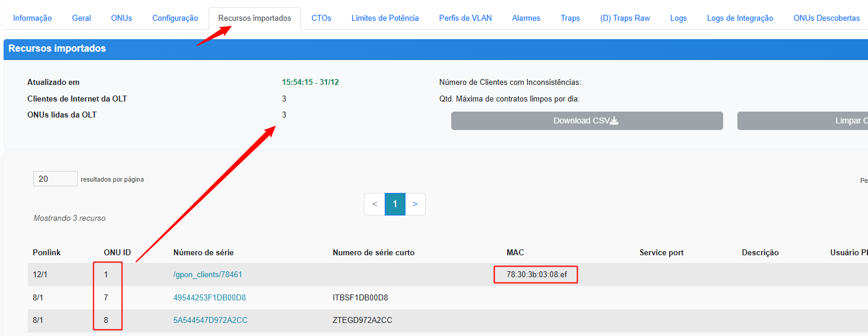The image size is (868, 336).
Task: Open the Perfis de VLAN tab
Action: coord(465,18)
